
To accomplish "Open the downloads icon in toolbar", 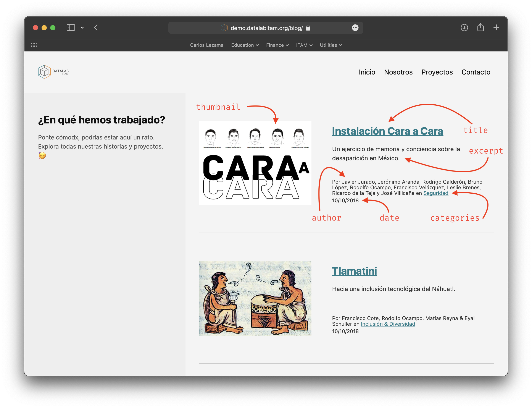I will tap(464, 28).
